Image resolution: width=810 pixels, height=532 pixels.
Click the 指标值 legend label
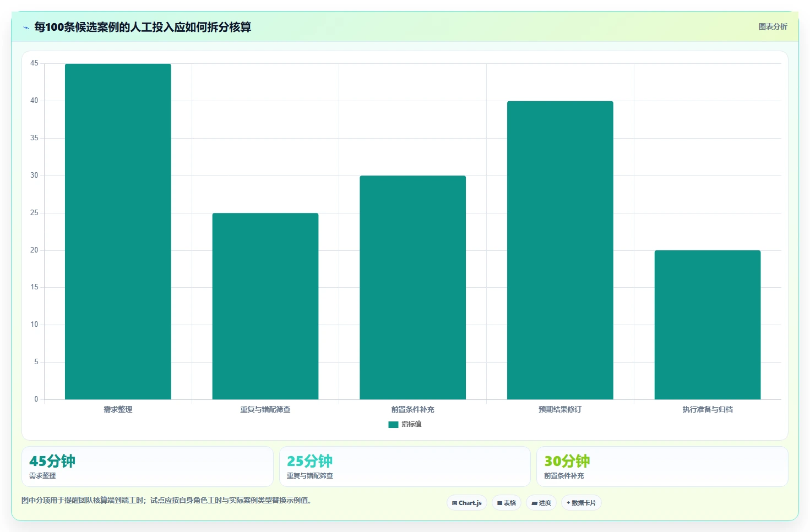411,424
